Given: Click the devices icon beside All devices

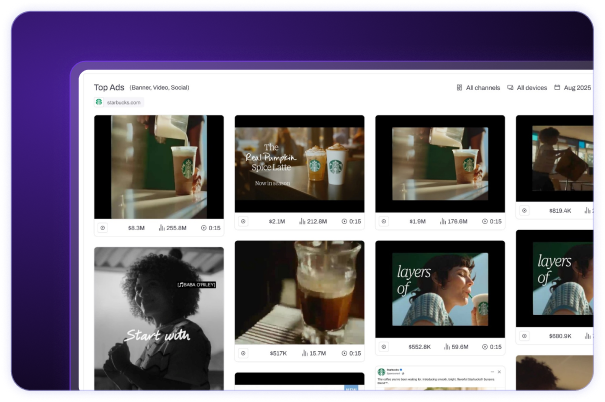Looking at the screenshot, I should pyautogui.click(x=511, y=88).
